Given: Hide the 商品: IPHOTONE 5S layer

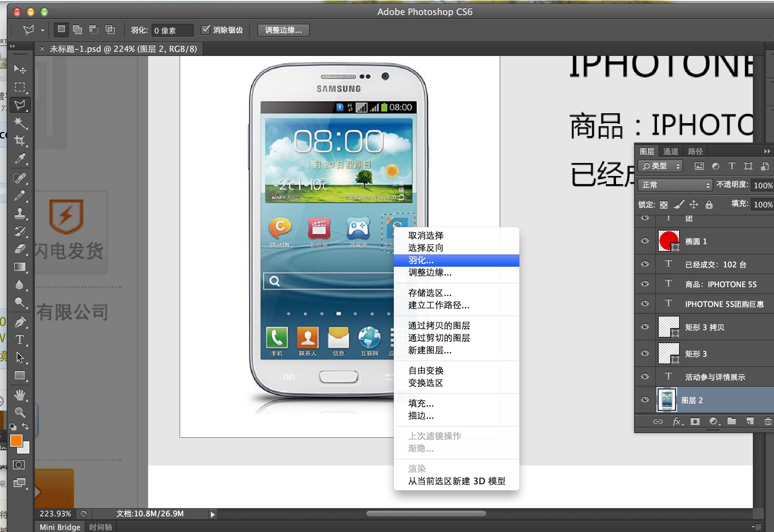Looking at the screenshot, I should (645, 284).
